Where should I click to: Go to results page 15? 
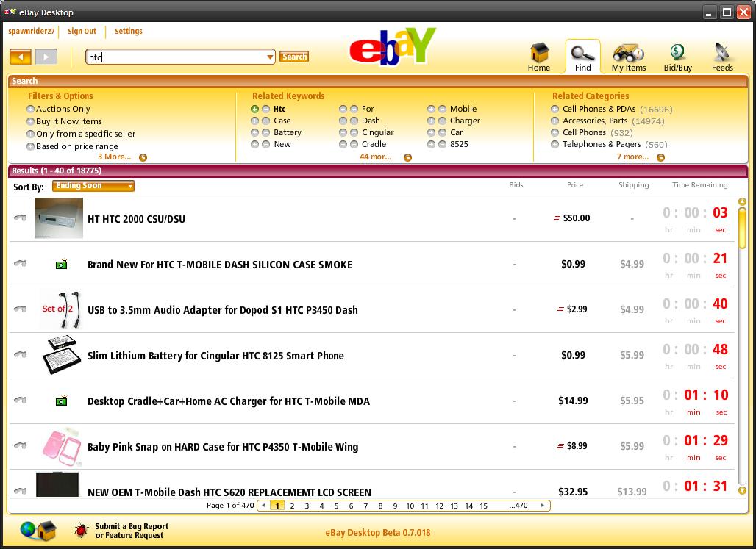484,506
